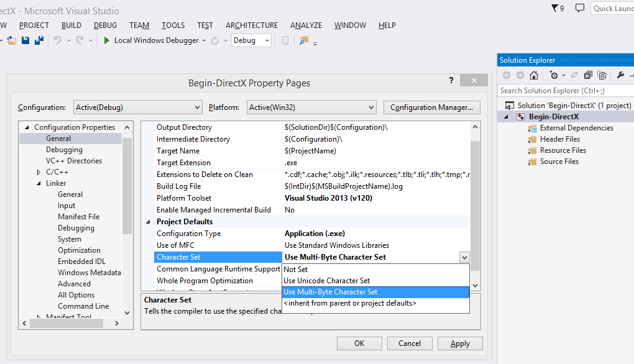Click the External Dependencies folder icon

click(532, 129)
